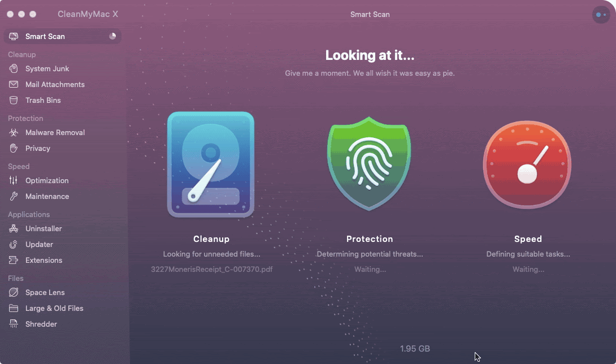Click the Shredder icon in sidebar
The height and width of the screenshot is (364, 616).
point(14,324)
